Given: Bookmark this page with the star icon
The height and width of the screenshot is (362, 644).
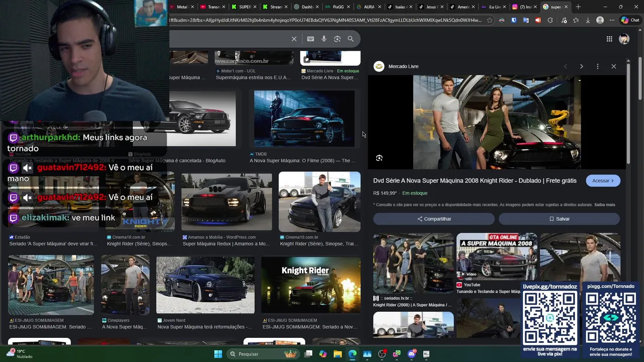Looking at the screenshot, I should [490, 20].
